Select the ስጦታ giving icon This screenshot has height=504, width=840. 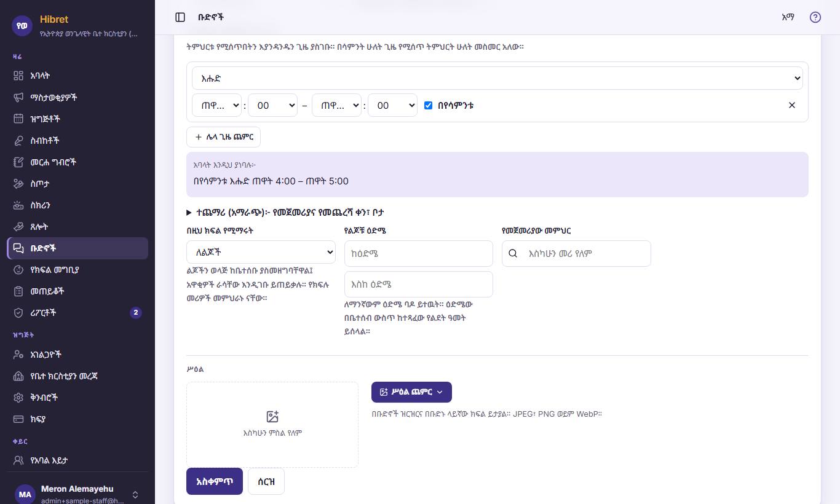[18, 183]
